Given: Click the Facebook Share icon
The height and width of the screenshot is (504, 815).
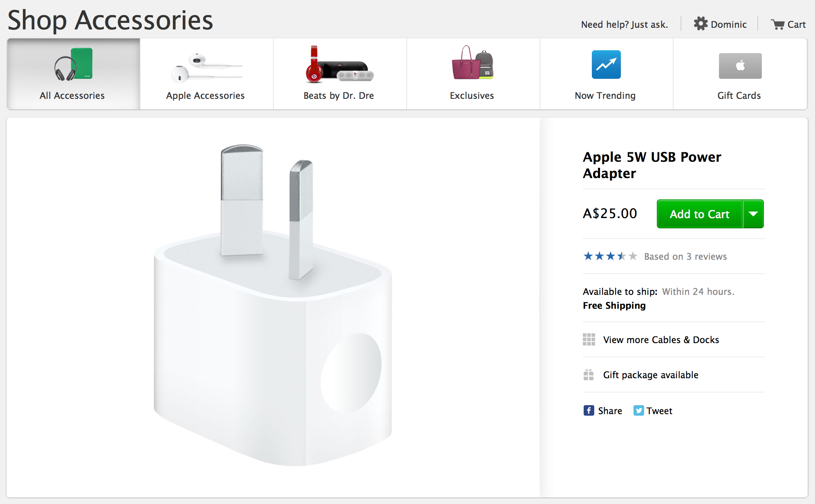Looking at the screenshot, I should [x=589, y=410].
